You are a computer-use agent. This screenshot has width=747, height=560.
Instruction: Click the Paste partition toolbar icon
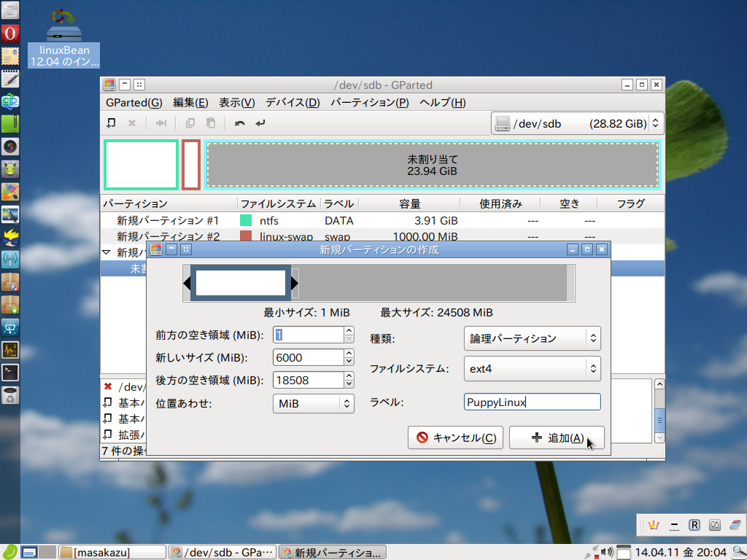coord(211,122)
